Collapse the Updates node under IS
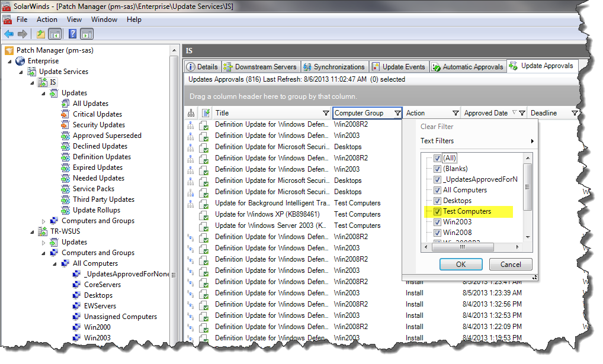 pyautogui.click(x=43, y=94)
